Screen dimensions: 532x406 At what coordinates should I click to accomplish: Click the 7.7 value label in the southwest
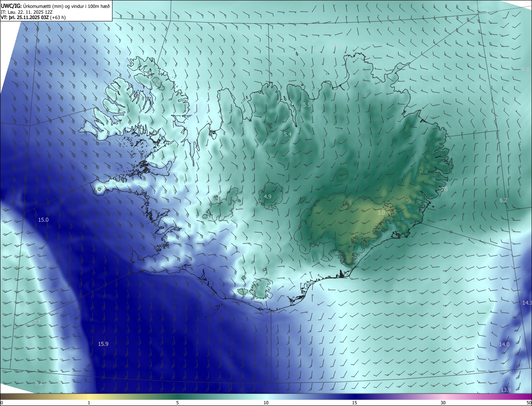(x=37, y=322)
